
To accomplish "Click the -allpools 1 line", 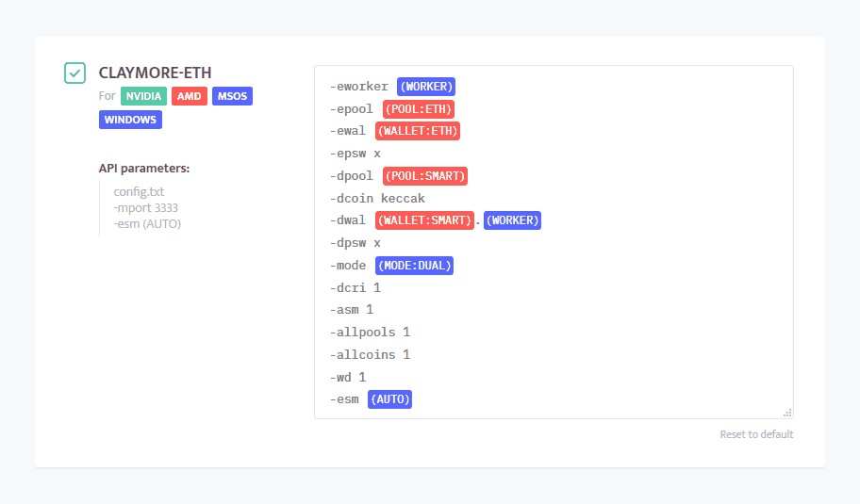I will (x=371, y=332).
